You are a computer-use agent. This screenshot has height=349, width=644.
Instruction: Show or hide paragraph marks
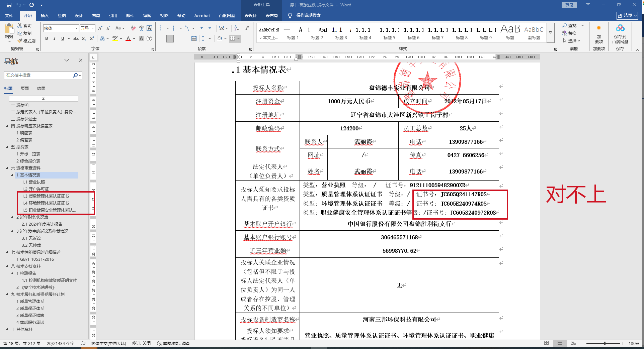pyautogui.click(x=247, y=28)
